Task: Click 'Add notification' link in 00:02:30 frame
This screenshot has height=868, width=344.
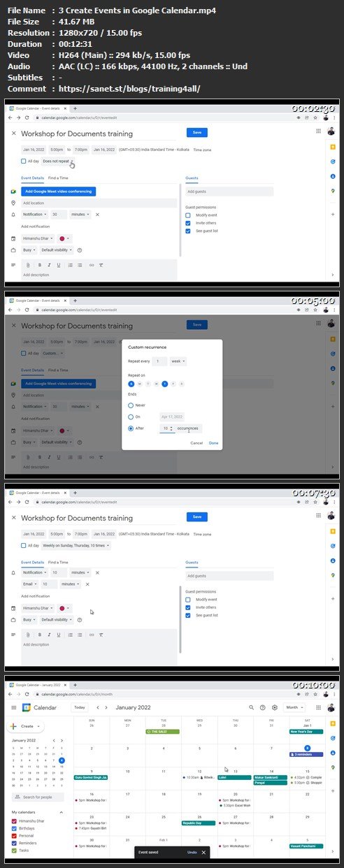Action: pyautogui.click(x=34, y=226)
